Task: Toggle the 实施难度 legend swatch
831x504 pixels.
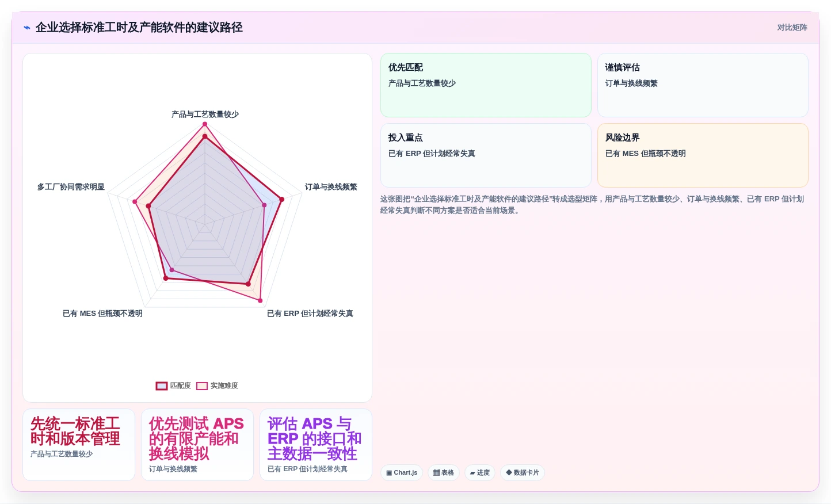Action: click(202, 386)
